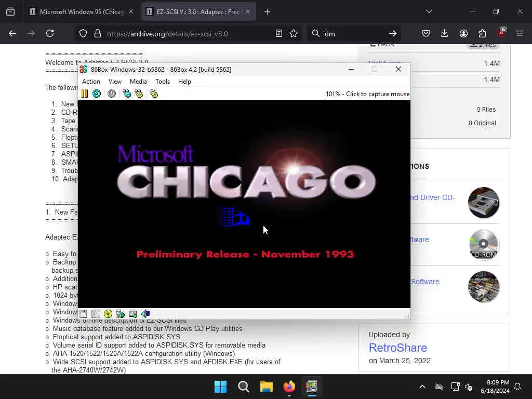Toggle Reader View in the address bar

(279, 33)
